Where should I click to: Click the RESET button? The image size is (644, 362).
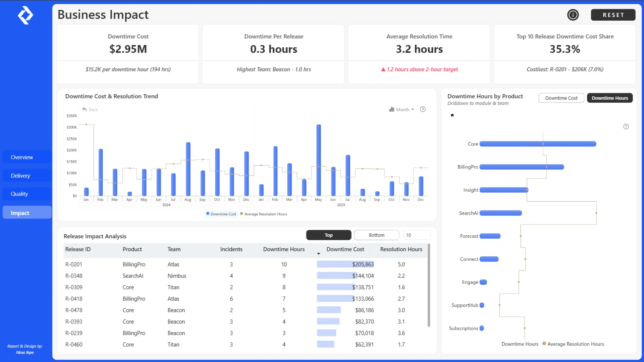613,15
